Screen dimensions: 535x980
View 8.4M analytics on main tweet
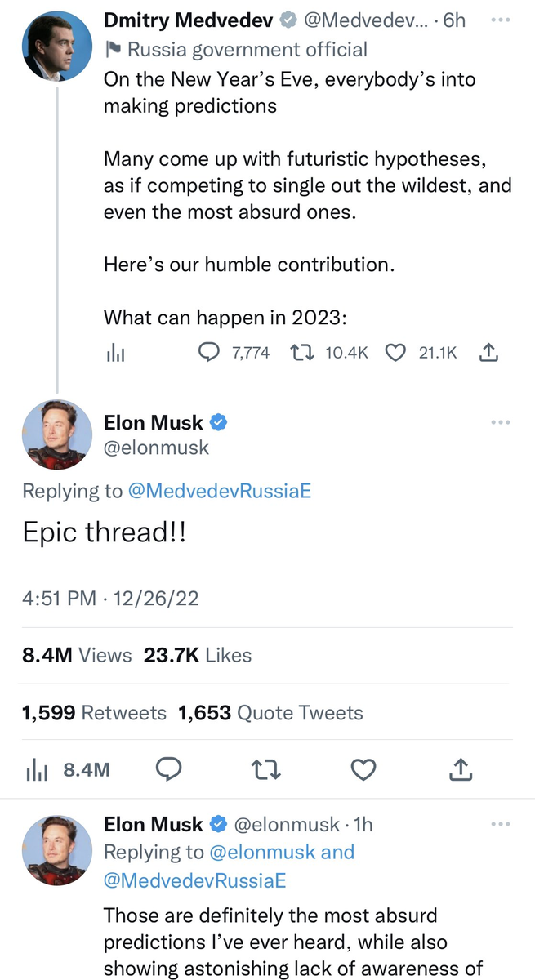69,768
